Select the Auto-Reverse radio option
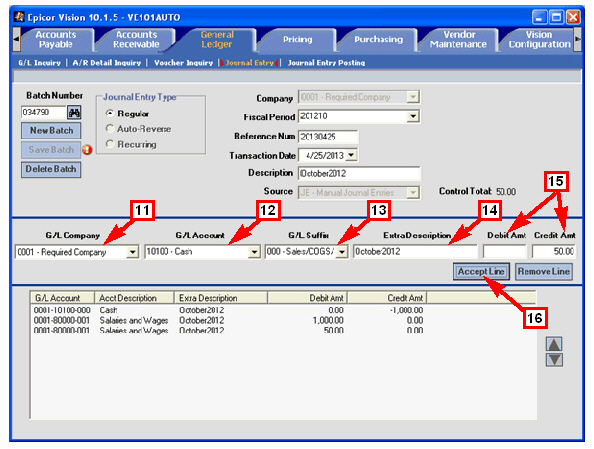The image size is (594, 449). click(110, 129)
